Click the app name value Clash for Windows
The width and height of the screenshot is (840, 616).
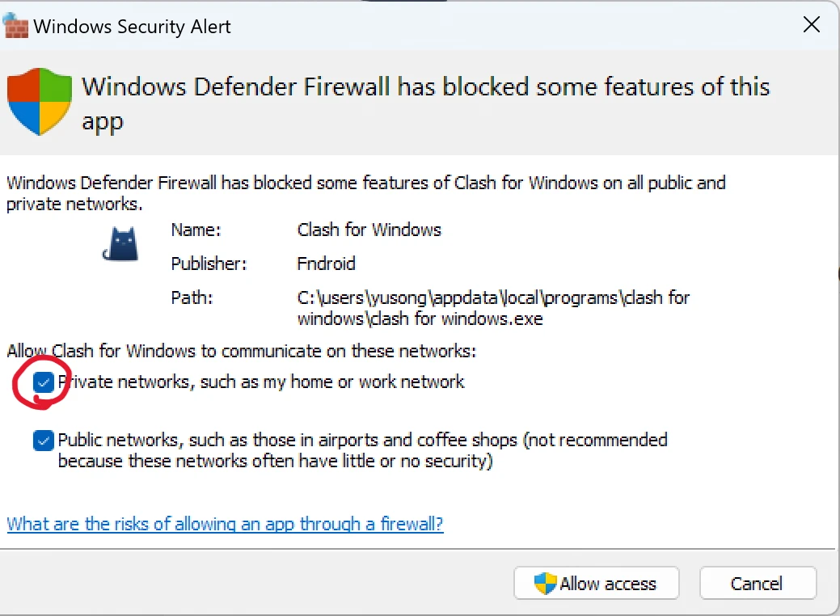(x=369, y=230)
